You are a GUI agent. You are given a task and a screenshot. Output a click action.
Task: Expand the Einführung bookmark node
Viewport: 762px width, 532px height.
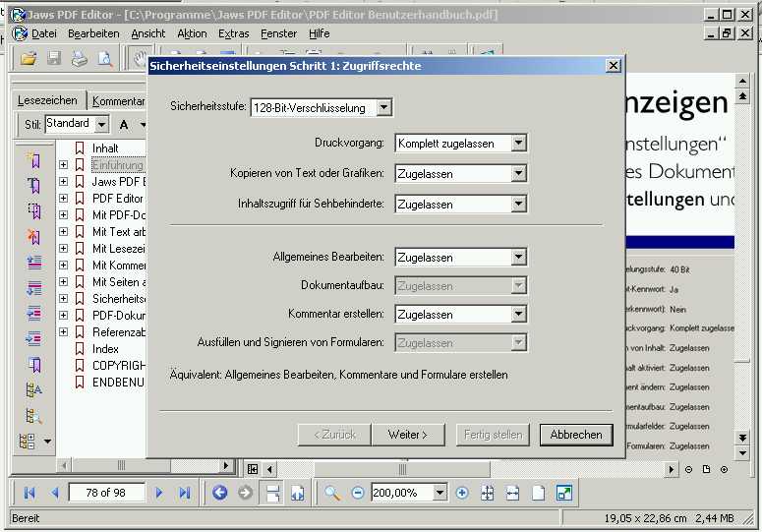(63, 164)
